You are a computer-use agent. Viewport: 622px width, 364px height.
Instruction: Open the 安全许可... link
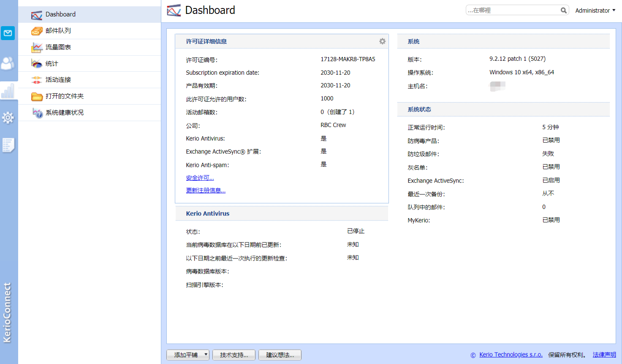pos(200,178)
